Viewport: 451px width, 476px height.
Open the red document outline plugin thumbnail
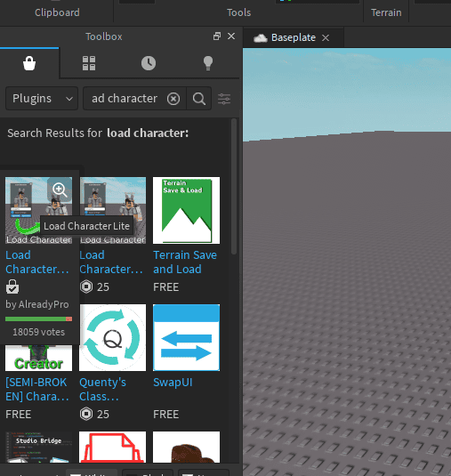pyautogui.click(x=113, y=448)
